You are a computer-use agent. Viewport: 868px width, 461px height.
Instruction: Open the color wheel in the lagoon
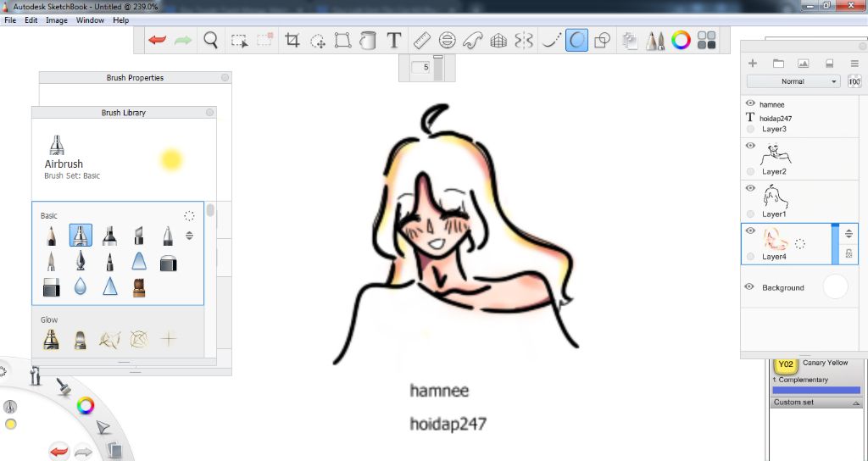click(x=86, y=406)
